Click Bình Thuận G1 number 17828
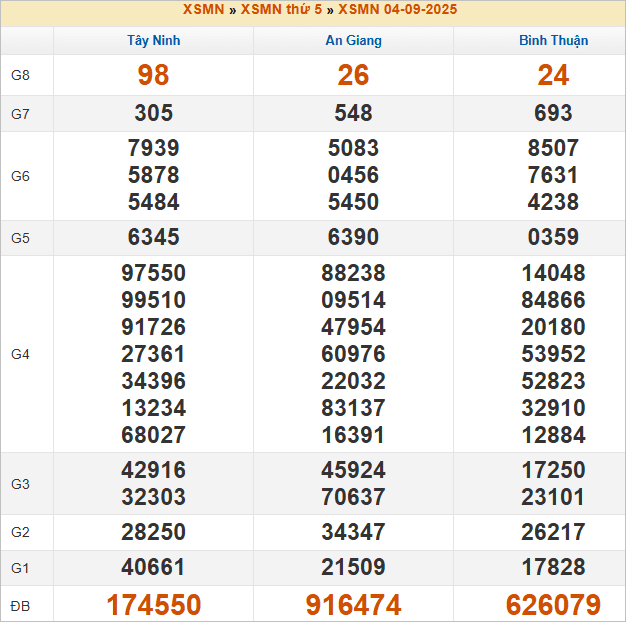626x622 pixels. [x=553, y=567]
